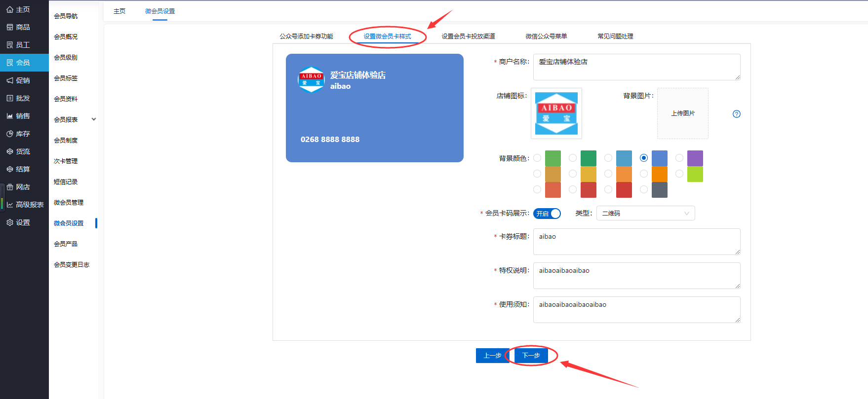Open 商品 via its sidebar icon
The width and height of the screenshot is (868, 399).
10,27
